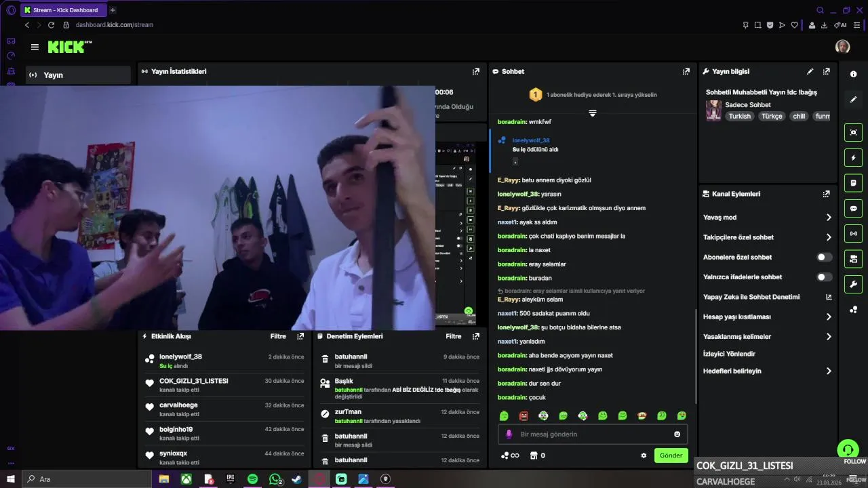This screenshot has width=868, height=488.
Task: Click the purple microphone icon in chat
Action: click(509, 434)
